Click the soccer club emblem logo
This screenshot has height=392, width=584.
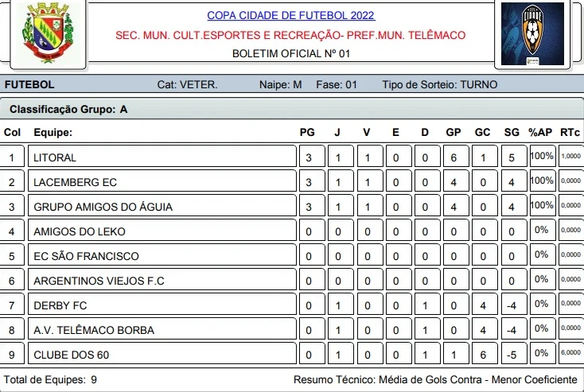pyautogui.click(x=531, y=34)
